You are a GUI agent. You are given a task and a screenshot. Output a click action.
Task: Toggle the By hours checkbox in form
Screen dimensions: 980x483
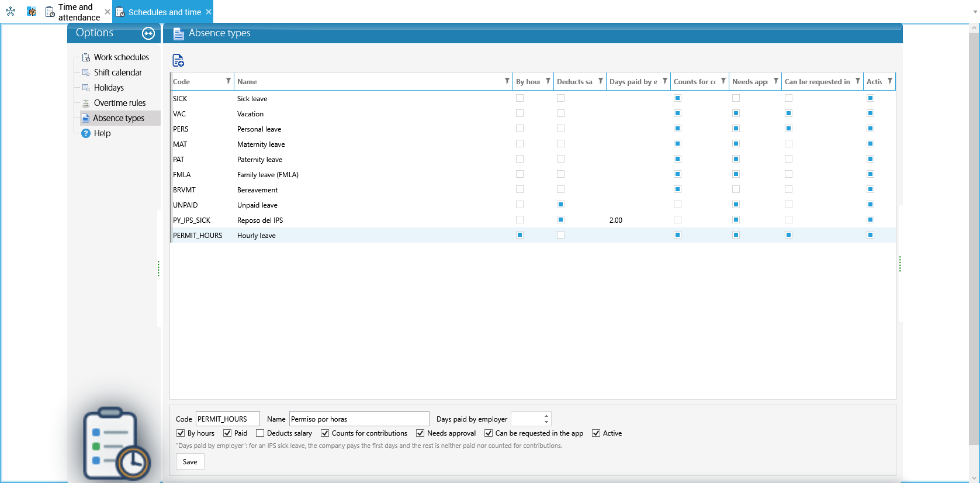click(x=181, y=433)
